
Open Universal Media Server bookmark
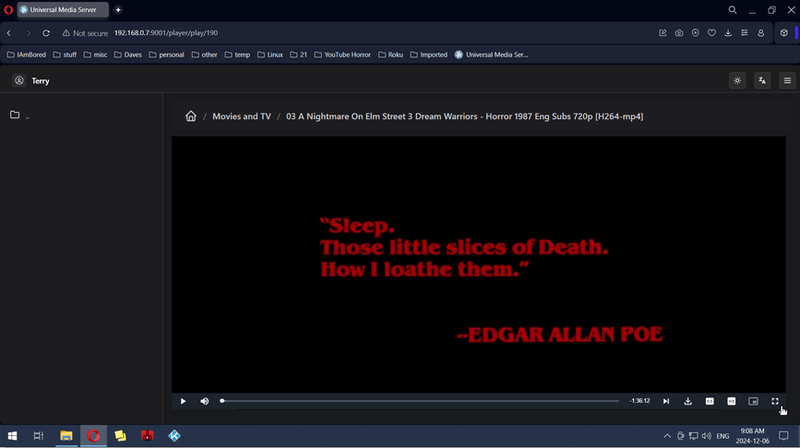tap(491, 55)
